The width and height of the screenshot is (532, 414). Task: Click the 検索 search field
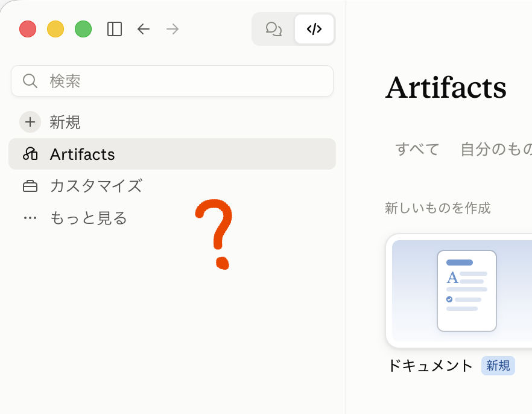pos(172,81)
